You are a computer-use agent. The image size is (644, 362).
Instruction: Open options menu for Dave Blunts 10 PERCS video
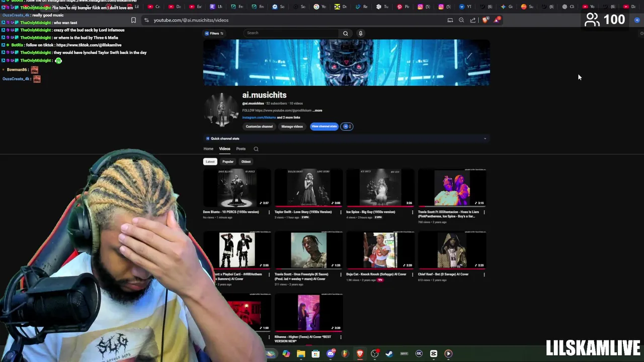269,212
